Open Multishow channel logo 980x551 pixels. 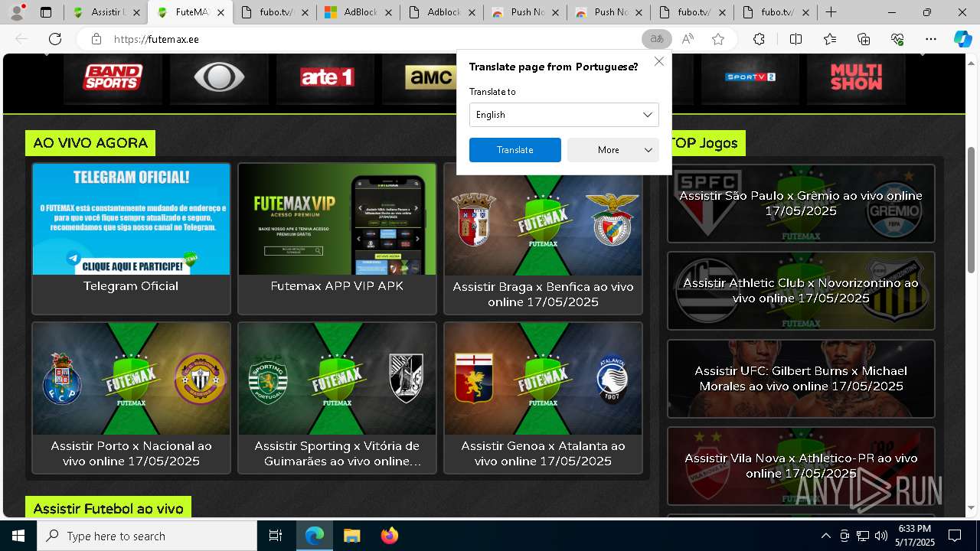pos(856,77)
